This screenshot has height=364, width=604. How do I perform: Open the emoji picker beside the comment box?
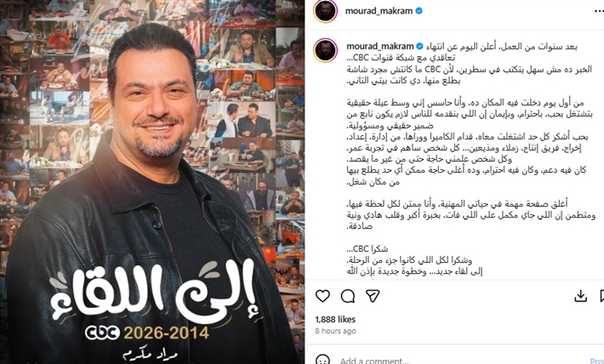coord(322,360)
